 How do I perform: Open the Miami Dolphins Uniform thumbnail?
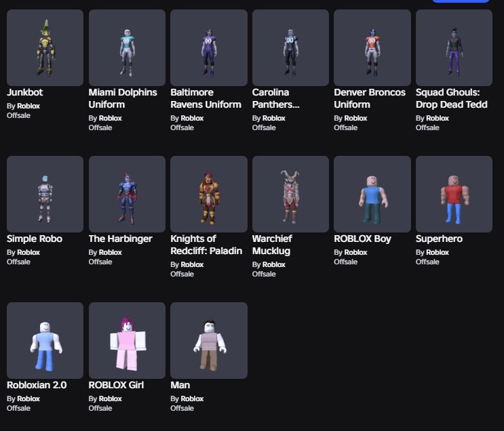click(x=127, y=47)
